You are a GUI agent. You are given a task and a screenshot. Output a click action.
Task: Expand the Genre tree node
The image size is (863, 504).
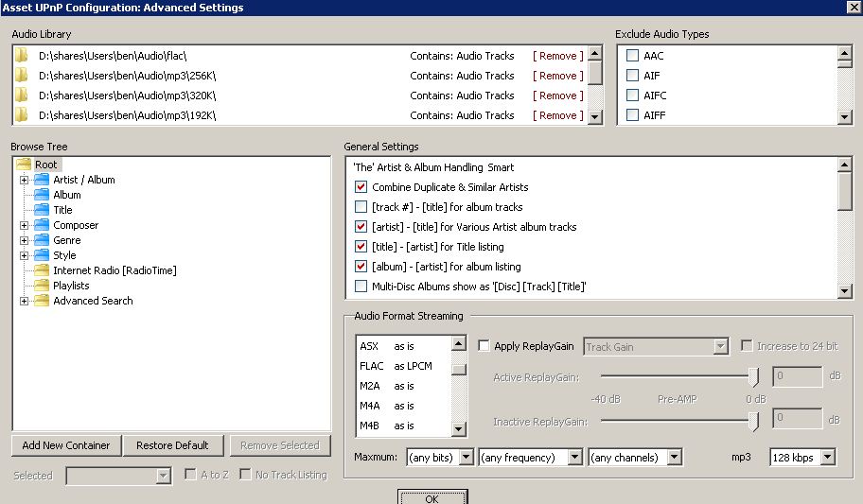click(25, 240)
